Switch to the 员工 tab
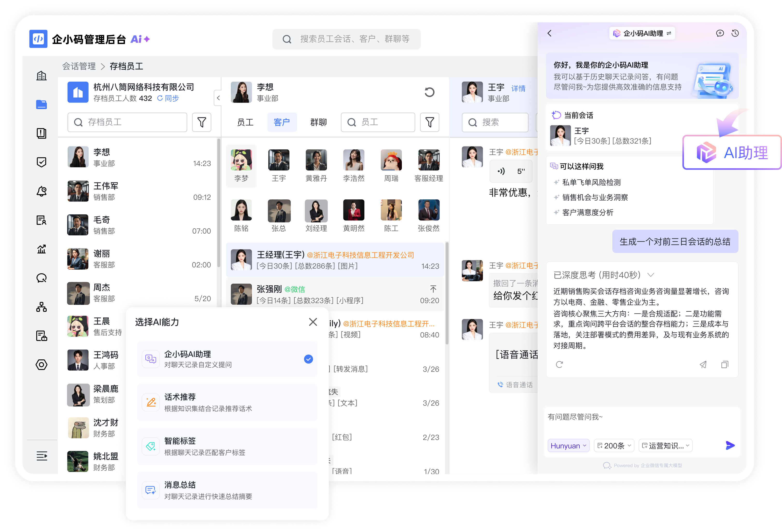The image size is (782, 532). click(245, 122)
